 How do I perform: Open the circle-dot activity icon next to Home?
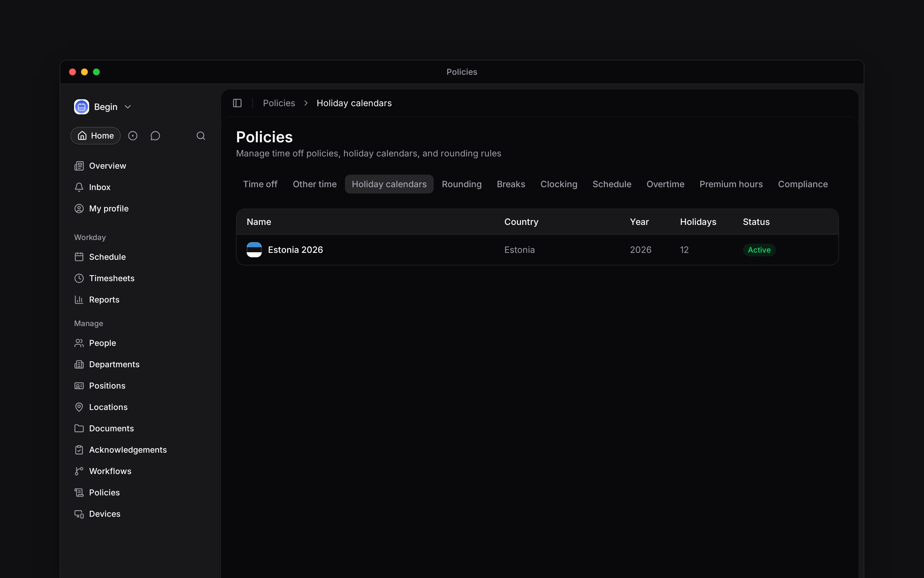tap(132, 136)
